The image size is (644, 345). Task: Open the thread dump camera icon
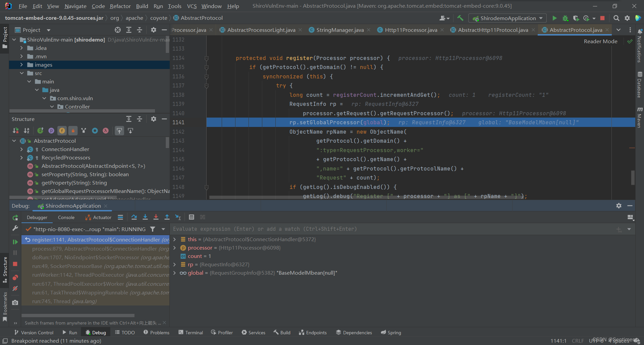tap(15, 302)
